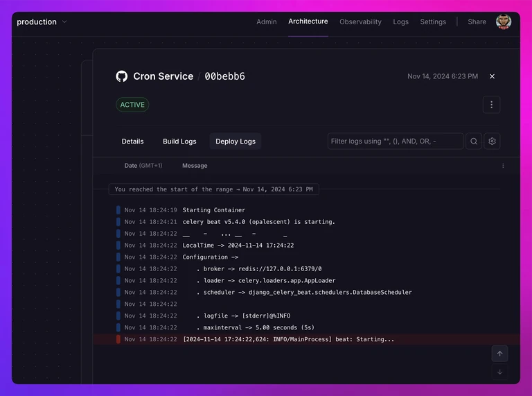Jump to bottom with the down arrow button
The height and width of the screenshot is (396, 532).
[499, 372]
